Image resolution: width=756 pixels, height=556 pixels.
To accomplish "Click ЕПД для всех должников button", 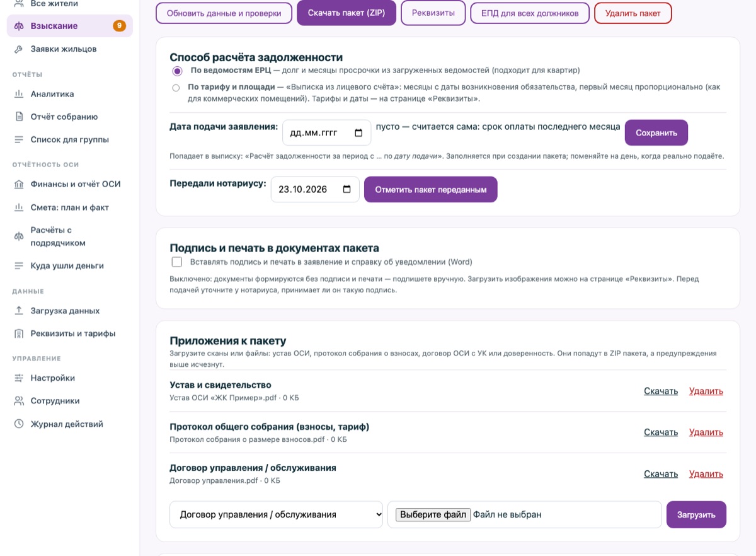I will pyautogui.click(x=530, y=13).
